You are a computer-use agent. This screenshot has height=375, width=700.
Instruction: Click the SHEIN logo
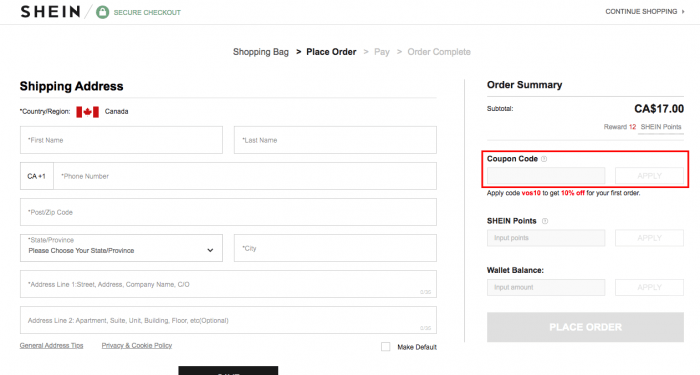tap(50, 12)
